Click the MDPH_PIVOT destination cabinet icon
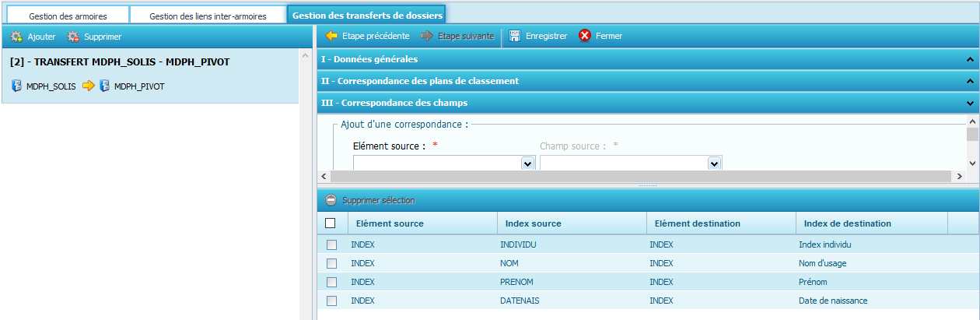Image resolution: width=980 pixels, height=320 pixels. click(x=104, y=86)
